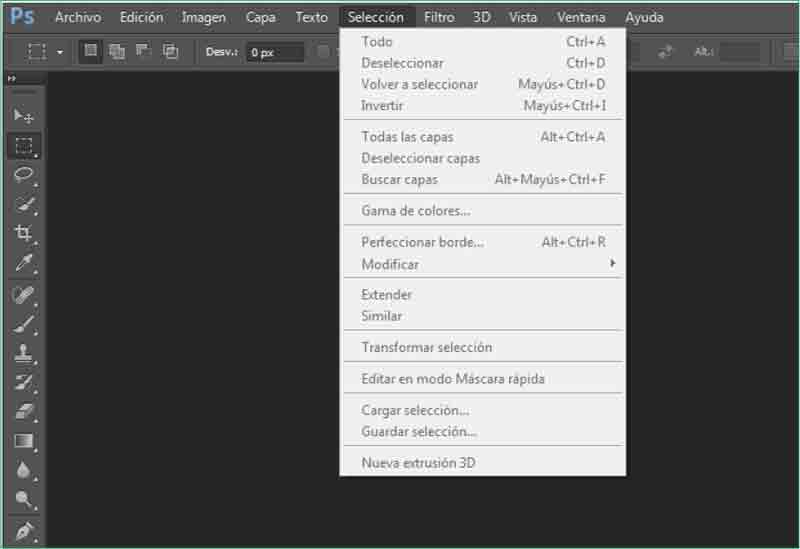Activate the Eraser tool
The image size is (800, 549).
coord(24,411)
